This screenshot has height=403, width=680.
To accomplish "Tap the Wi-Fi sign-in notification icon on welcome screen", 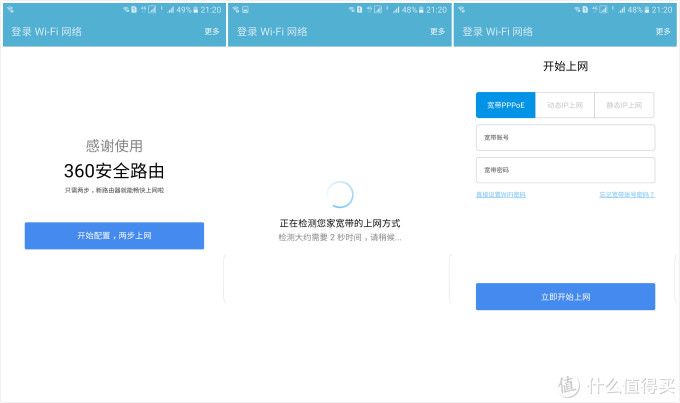I will pos(10,10).
